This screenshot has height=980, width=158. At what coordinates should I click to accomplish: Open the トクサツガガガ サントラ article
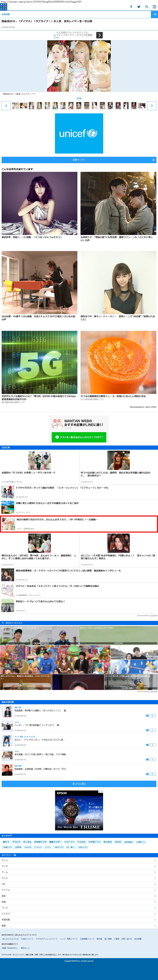click(79, 492)
